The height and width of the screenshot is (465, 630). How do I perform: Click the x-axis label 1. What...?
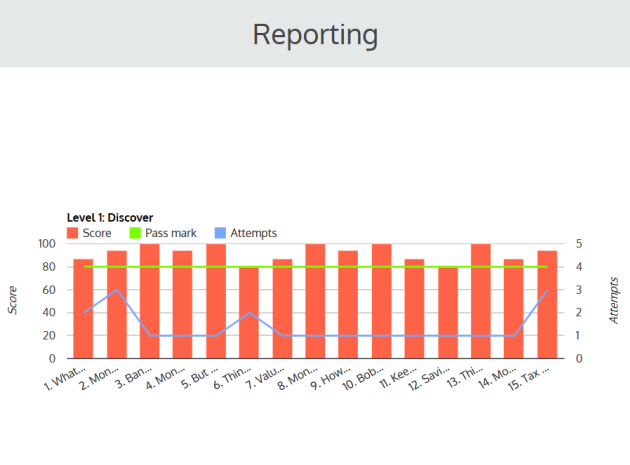point(65,378)
